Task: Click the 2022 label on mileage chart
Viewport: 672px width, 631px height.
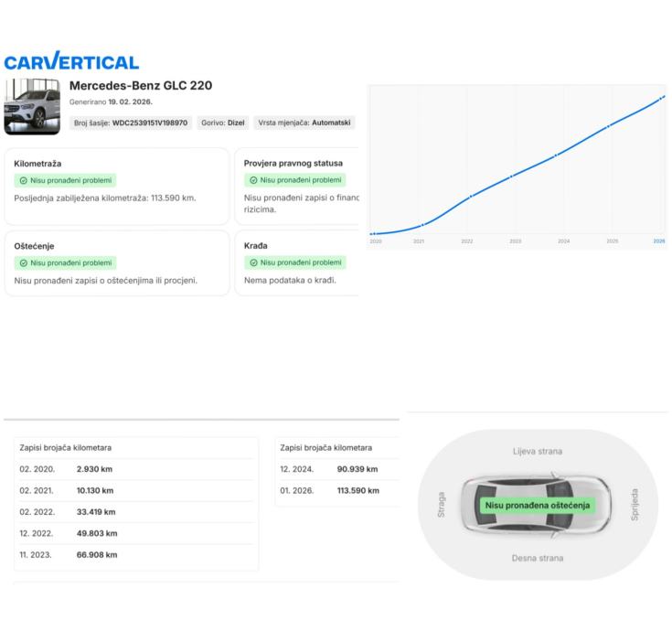Action: click(467, 241)
